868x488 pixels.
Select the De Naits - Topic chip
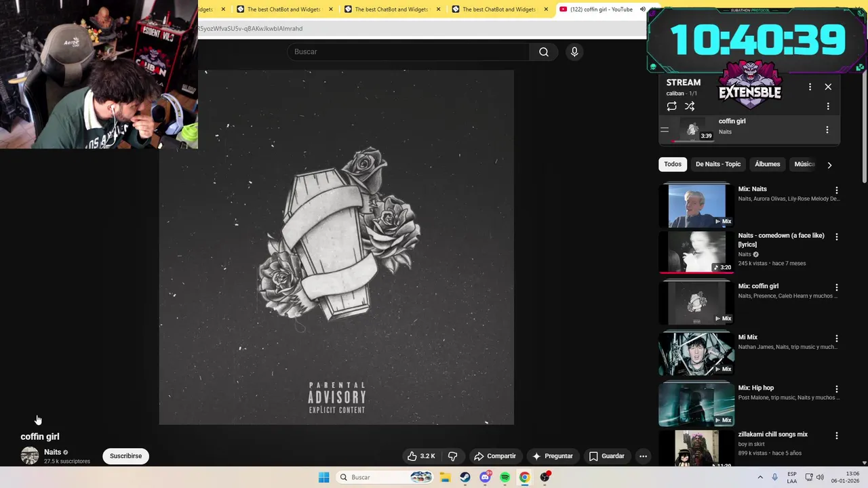point(718,164)
